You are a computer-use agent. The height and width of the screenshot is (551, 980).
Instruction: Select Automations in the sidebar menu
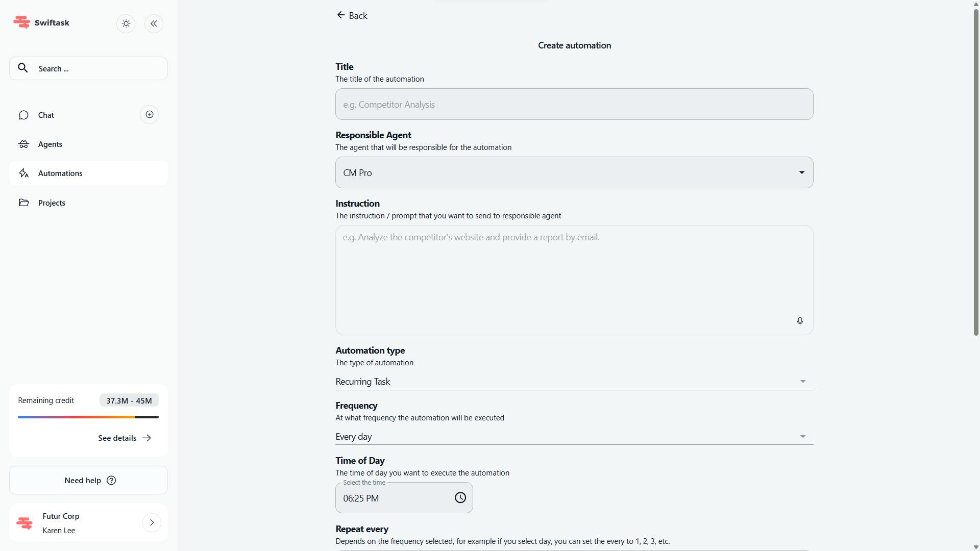(60, 173)
